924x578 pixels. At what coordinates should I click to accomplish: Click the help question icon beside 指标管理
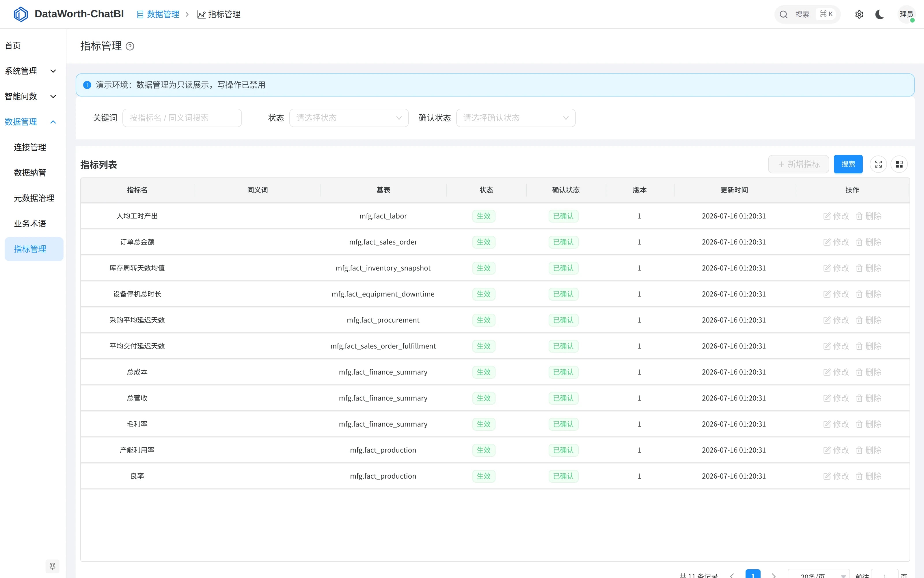pyautogui.click(x=130, y=46)
